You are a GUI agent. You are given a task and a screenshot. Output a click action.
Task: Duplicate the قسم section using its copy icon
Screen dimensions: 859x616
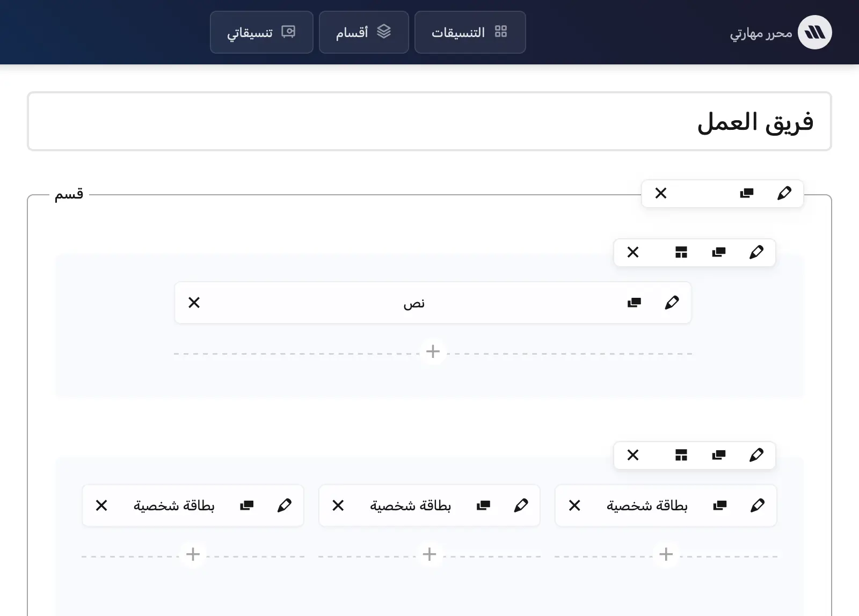click(x=747, y=193)
